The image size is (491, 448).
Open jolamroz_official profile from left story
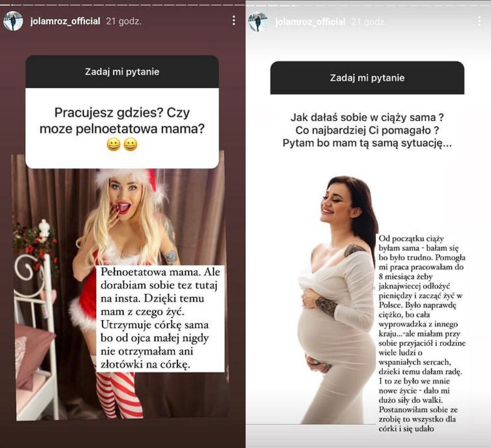click(x=65, y=21)
